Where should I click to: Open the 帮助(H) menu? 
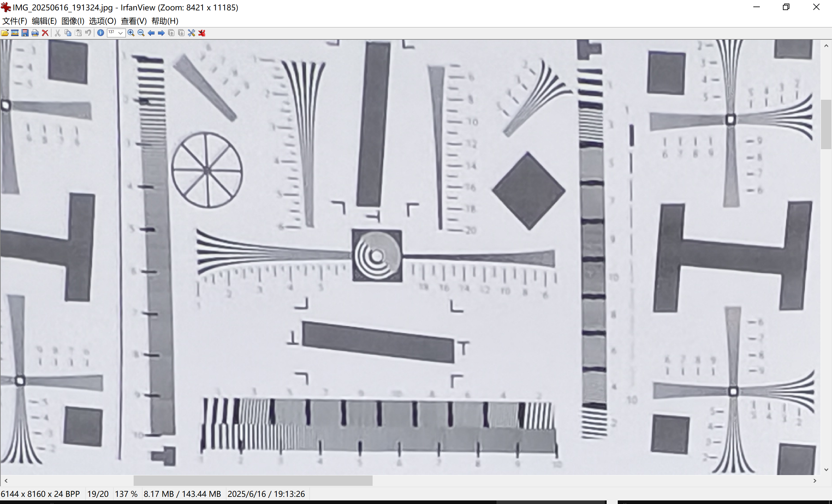pos(165,21)
